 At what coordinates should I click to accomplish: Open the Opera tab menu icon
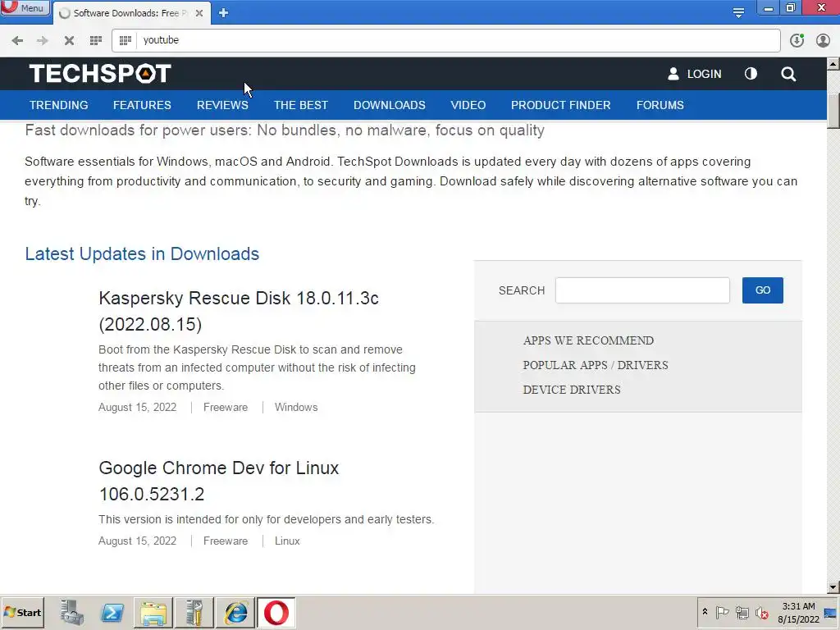coord(738,12)
